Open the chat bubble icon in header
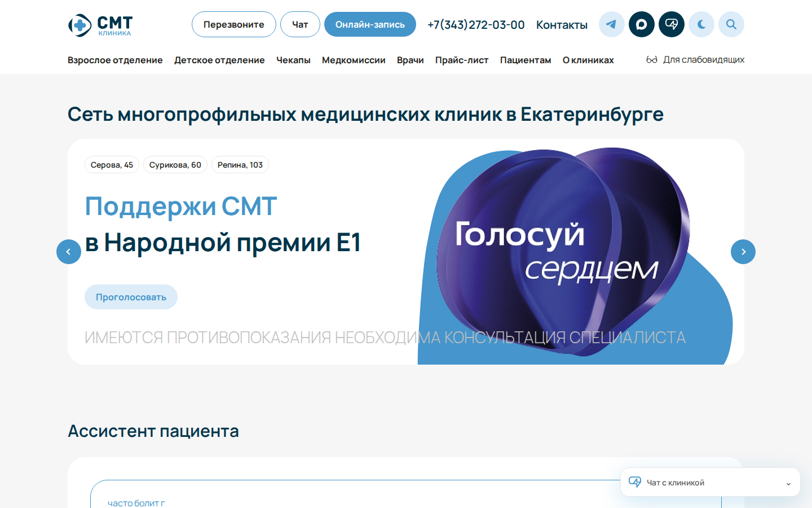The height and width of the screenshot is (508, 812). (x=672, y=24)
